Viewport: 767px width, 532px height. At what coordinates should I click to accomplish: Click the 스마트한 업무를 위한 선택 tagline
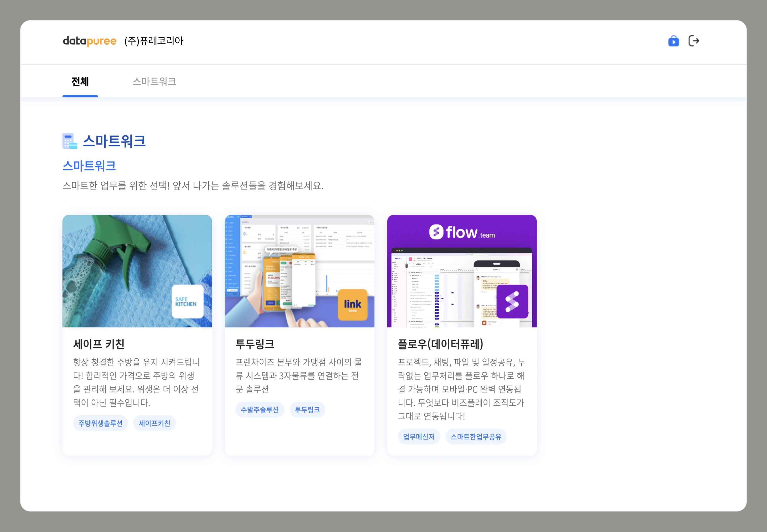point(193,186)
